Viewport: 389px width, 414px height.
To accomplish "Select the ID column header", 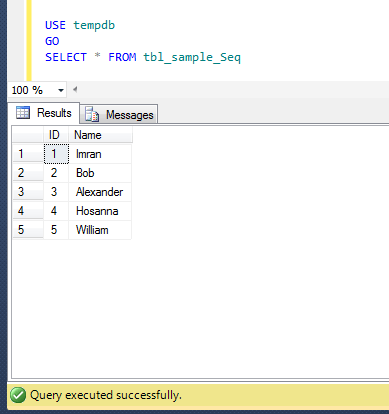I will [56, 135].
